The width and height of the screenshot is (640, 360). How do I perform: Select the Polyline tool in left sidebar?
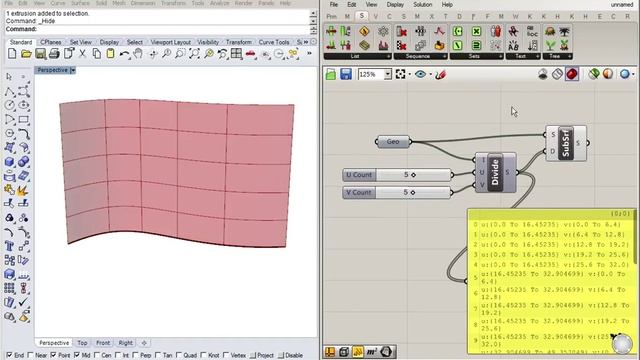[10, 91]
